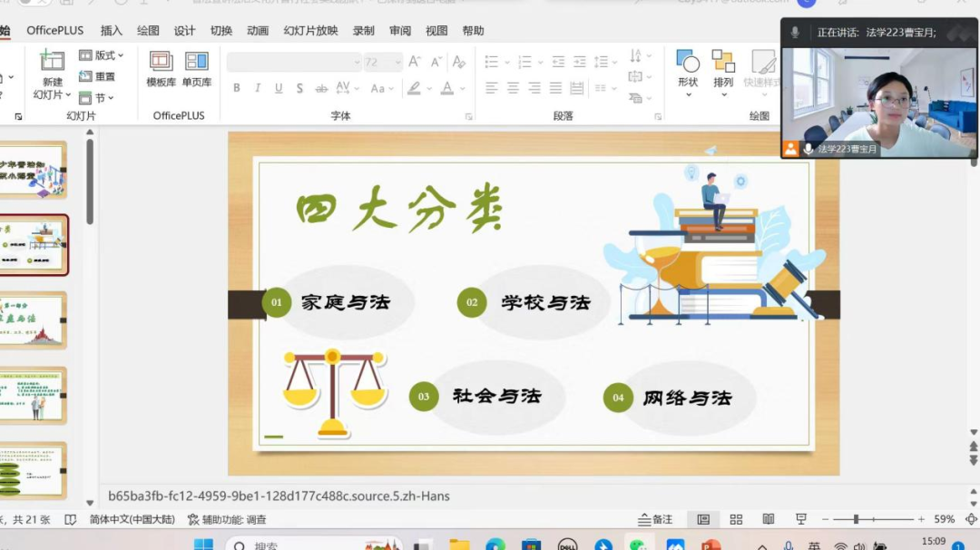Open the 排列 arrange tool
Screen dimensions: 980x550
723,74
